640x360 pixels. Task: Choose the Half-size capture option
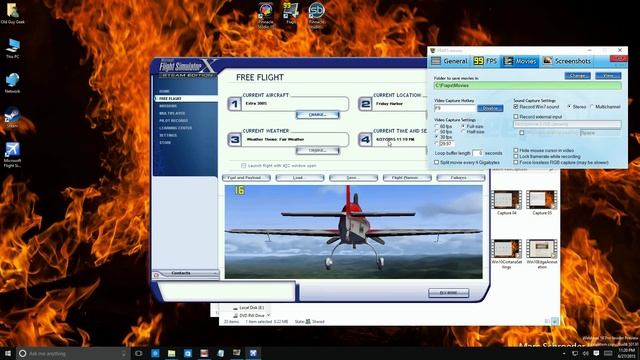click(463, 132)
